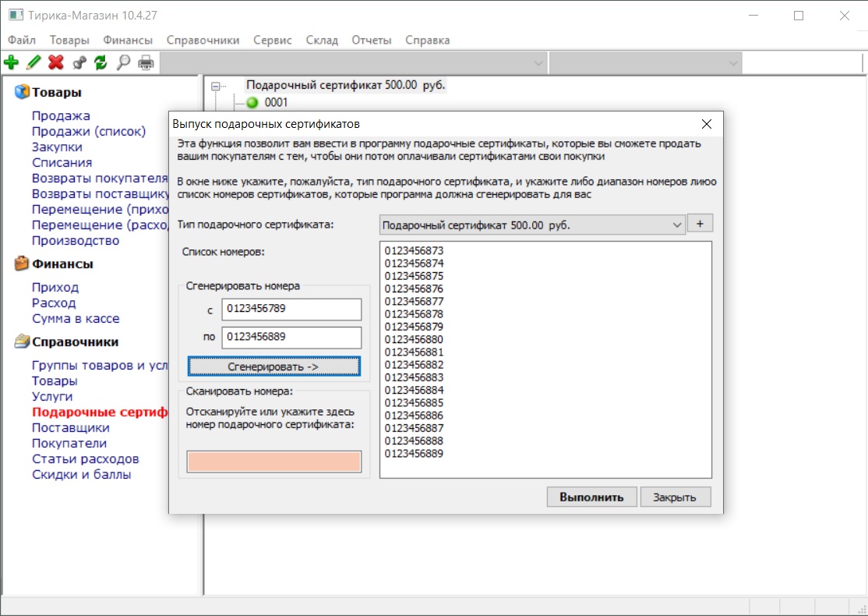Expand the first toolbar combo box
Viewport: 868px width, 616px height.
[538, 63]
